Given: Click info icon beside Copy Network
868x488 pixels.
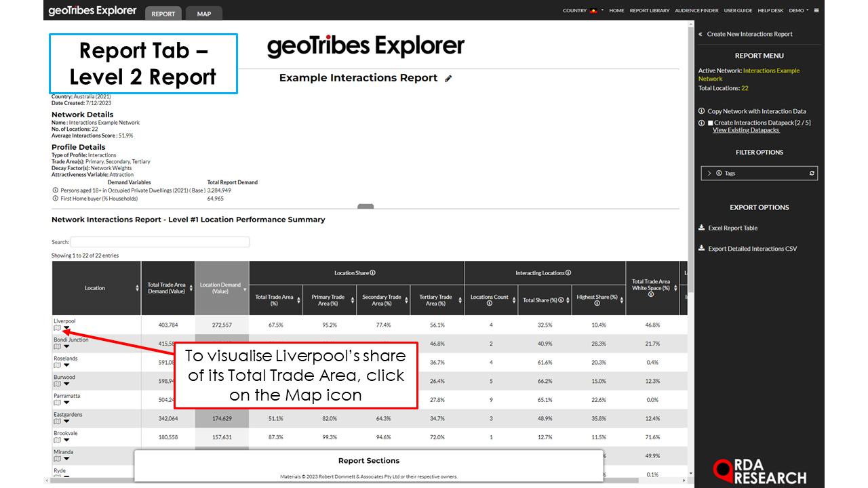Looking at the screenshot, I should point(702,111).
